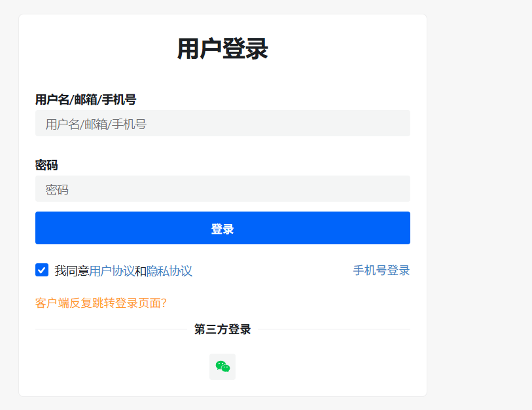Click the 用户名/邮箱/手机号 field label
Screen dimensions: 532x410
pyautogui.click(x=86, y=100)
